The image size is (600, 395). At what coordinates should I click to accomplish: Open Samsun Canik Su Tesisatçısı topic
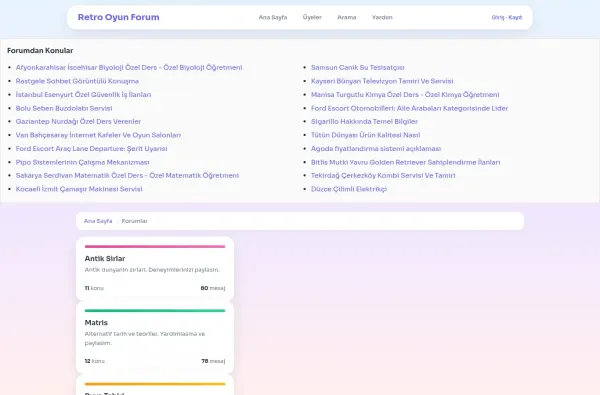click(x=358, y=67)
